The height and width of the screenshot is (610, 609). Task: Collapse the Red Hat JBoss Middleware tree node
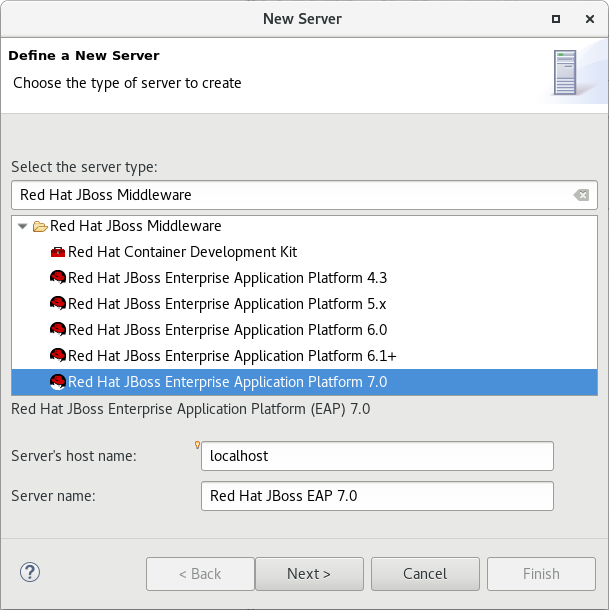click(23, 226)
